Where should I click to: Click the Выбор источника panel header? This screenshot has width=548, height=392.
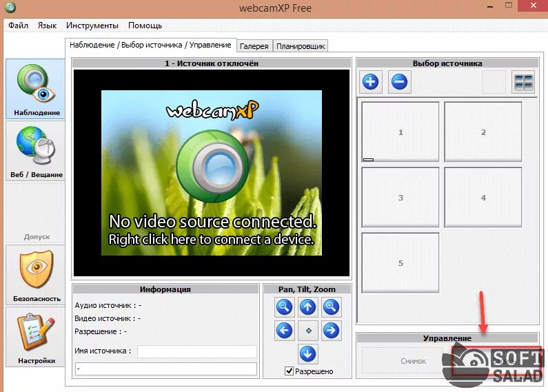(447, 63)
